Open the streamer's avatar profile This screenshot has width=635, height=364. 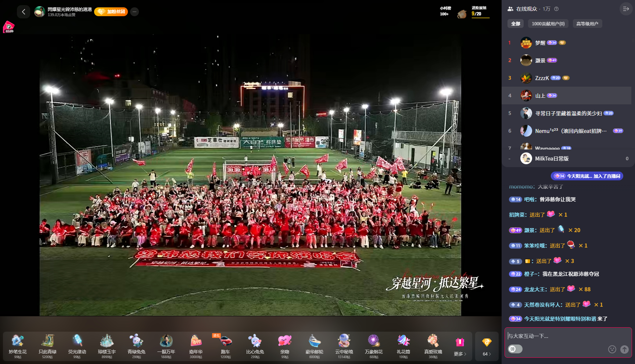click(x=39, y=12)
